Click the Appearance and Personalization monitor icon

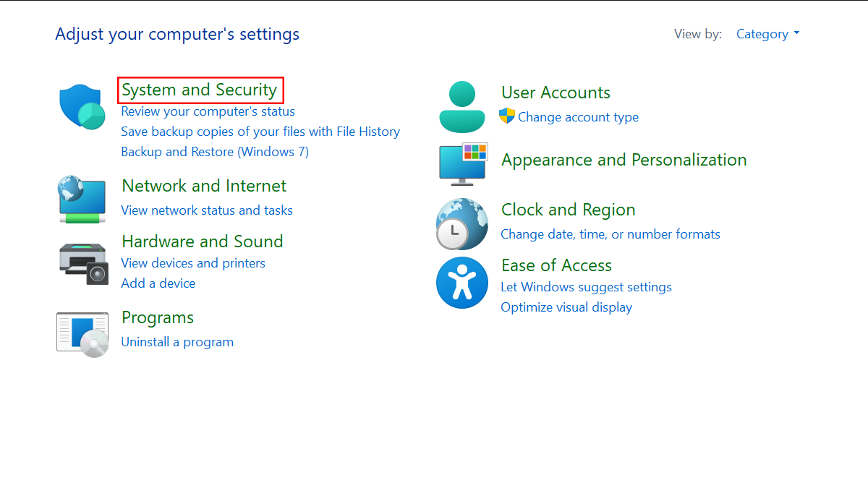tap(464, 163)
